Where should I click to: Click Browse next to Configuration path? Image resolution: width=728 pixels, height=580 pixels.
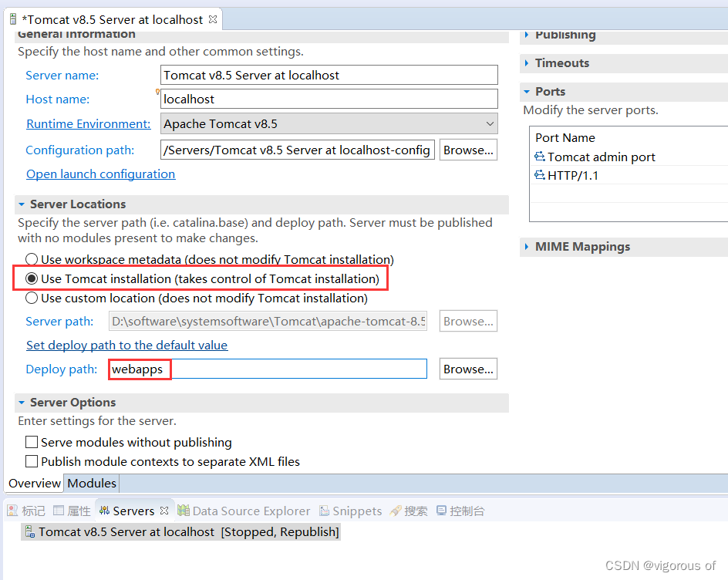468,150
